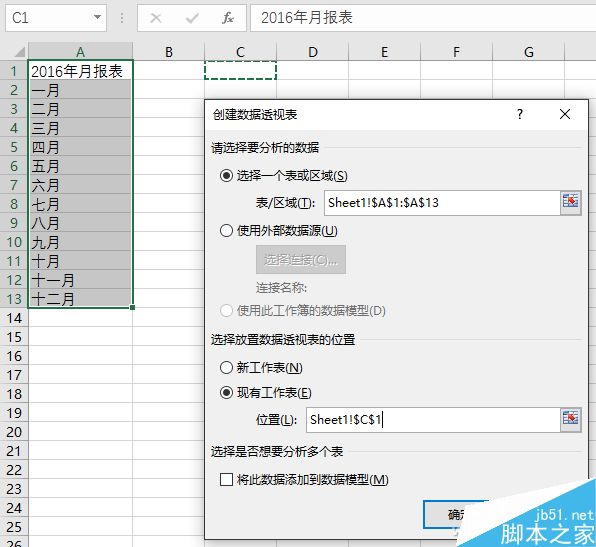Select column D header

click(x=312, y=52)
